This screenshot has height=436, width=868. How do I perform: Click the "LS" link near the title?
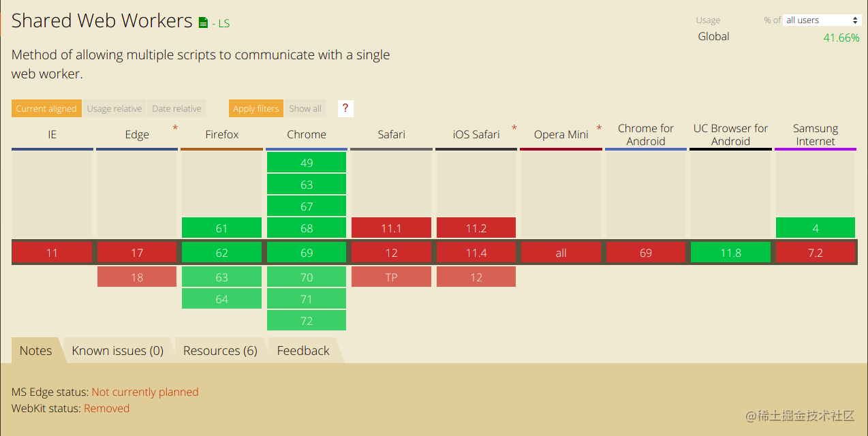tap(226, 22)
